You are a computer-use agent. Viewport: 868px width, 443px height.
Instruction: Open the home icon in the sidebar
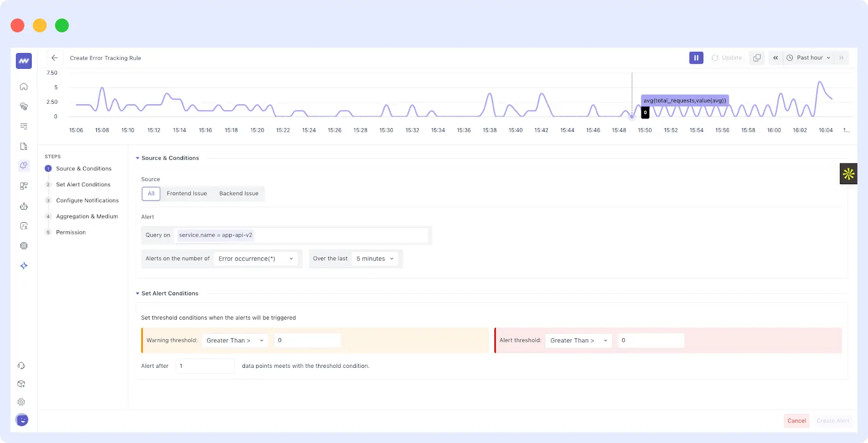point(24,86)
